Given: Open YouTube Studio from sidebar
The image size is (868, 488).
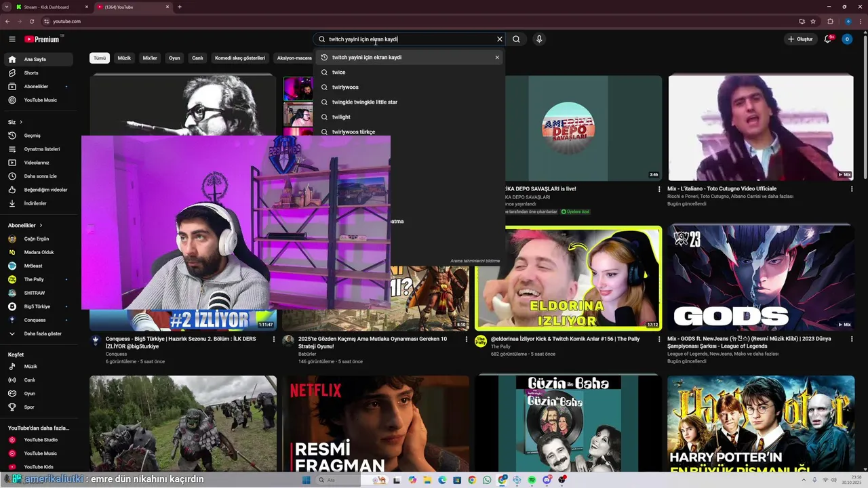Looking at the screenshot, I should coord(39,440).
